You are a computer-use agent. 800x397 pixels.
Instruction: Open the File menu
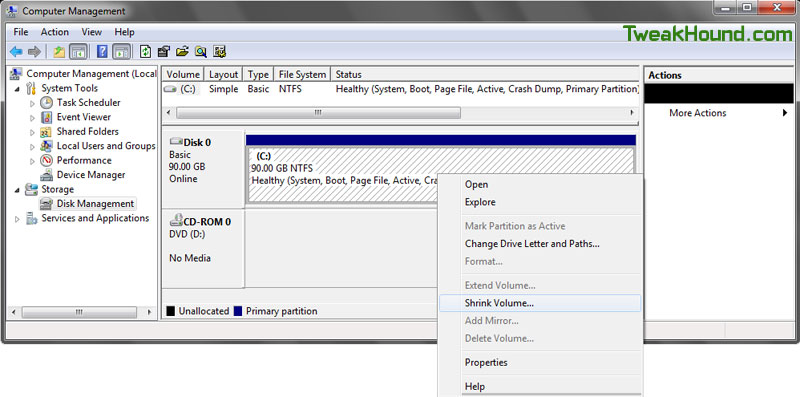point(21,32)
